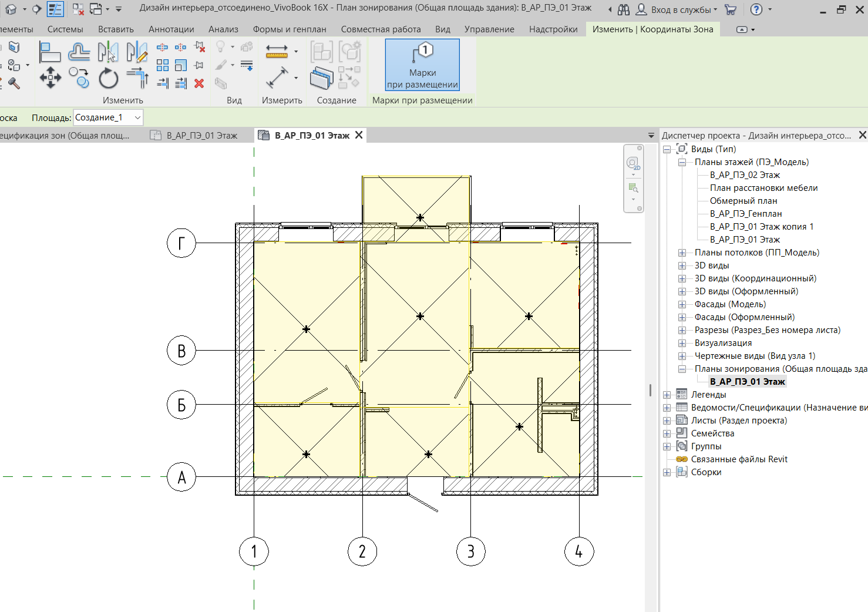Image resolution: width=868 pixels, height=612 pixels.
Task: Open the default 3D view from quick access
Action: click(11, 9)
